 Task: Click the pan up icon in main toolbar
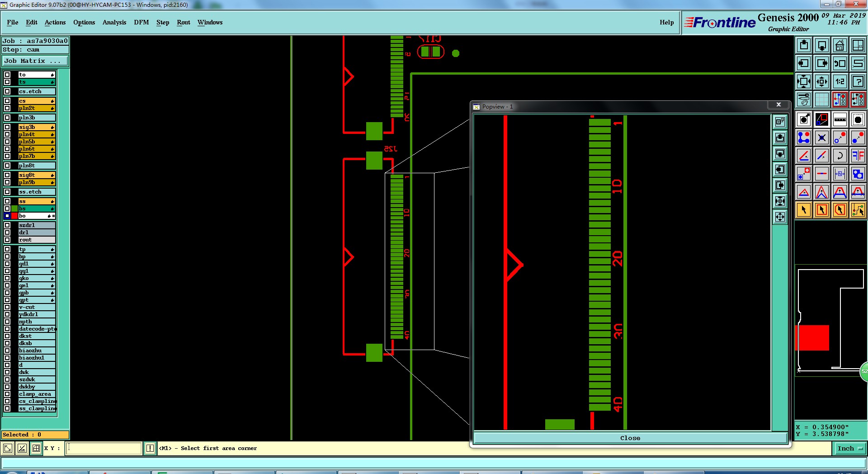click(804, 45)
